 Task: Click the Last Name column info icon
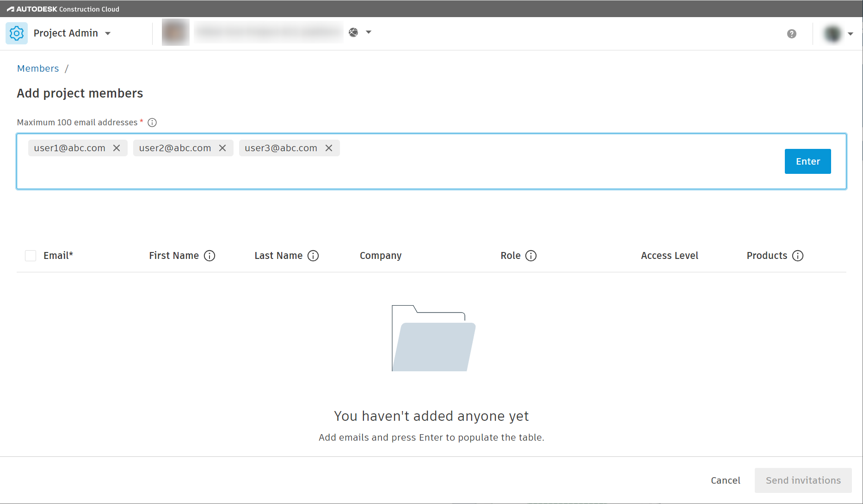314,255
